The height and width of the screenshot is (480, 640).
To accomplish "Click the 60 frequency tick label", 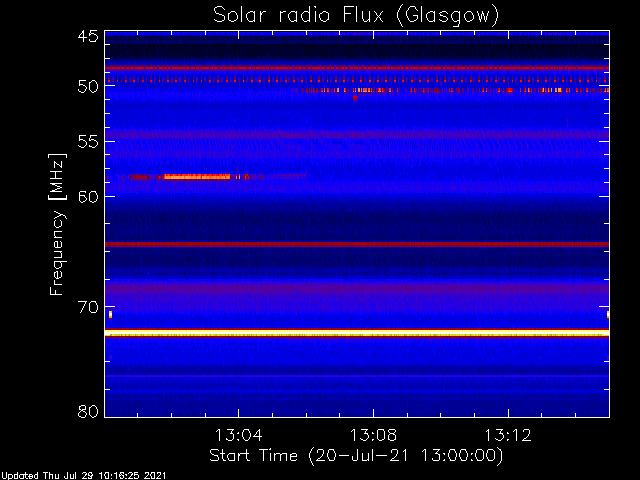I will tap(88, 197).
